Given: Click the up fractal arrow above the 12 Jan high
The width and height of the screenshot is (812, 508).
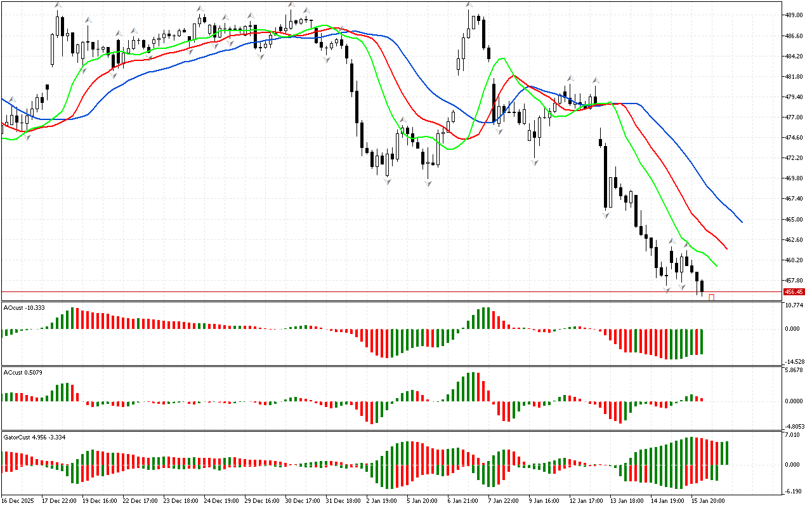Looking at the screenshot, I should [x=596, y=81].
